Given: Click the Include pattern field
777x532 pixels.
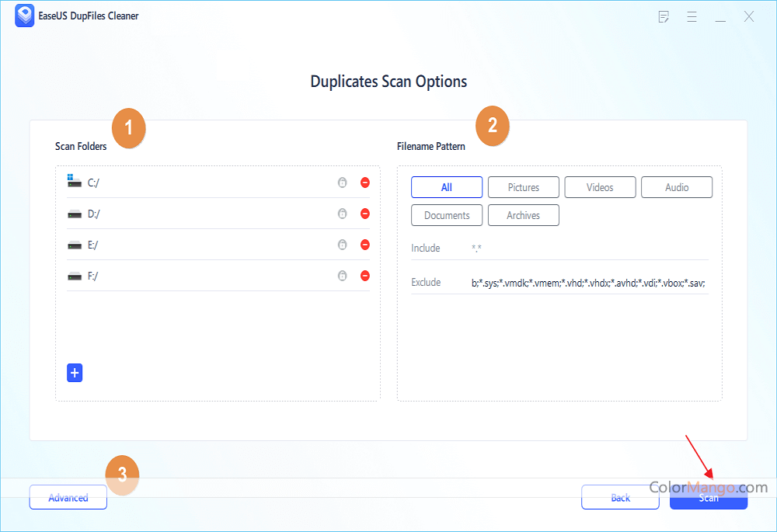Looking at the screenshot, I should (590, 249).
